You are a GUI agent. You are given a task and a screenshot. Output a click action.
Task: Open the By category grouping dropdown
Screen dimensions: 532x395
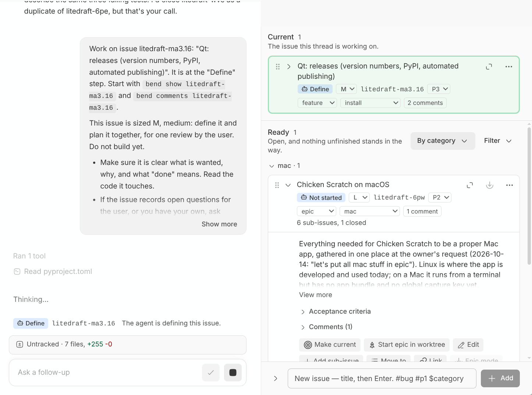coord(443,141)
